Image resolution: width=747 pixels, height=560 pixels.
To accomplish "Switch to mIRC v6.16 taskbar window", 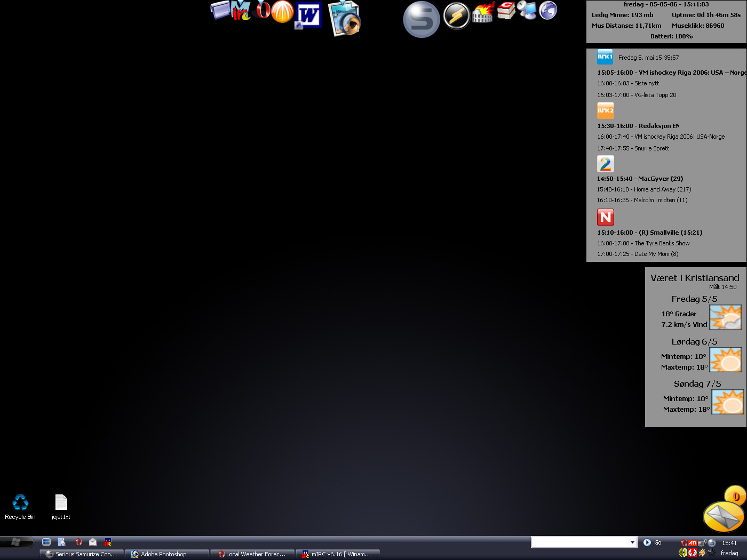I will tap(338, 554).
